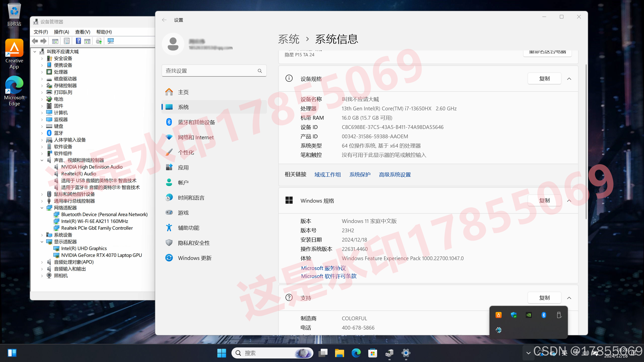644x362 pixels.
Task: Open the 操作(A) menu
Action: tap(61, 32)
